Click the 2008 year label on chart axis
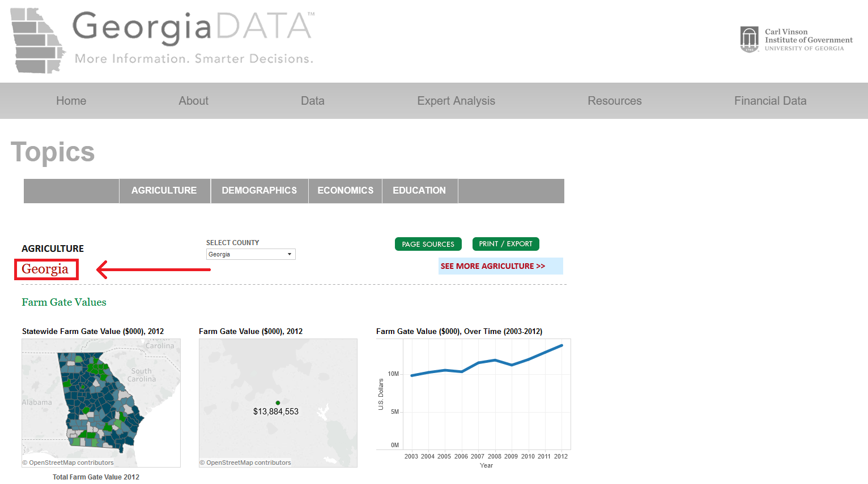Screen dimensions: 868x484 click(x=495, y=456)
